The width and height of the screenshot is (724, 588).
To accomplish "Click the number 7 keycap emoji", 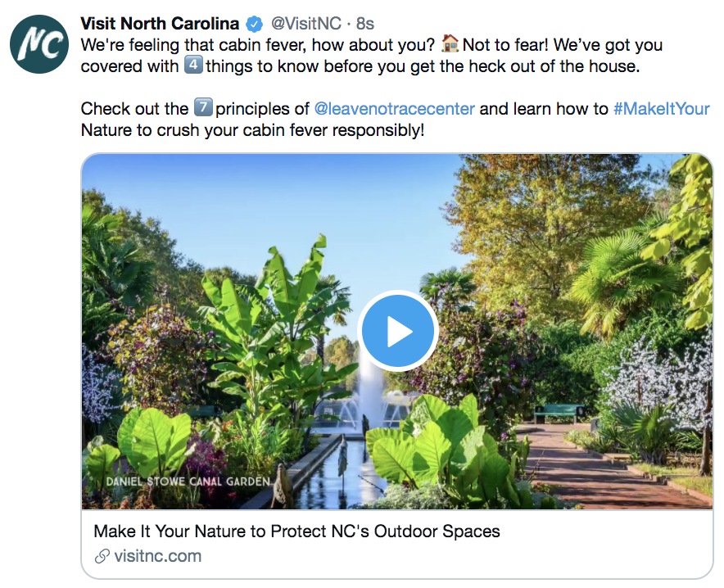I will coord(202,109).
